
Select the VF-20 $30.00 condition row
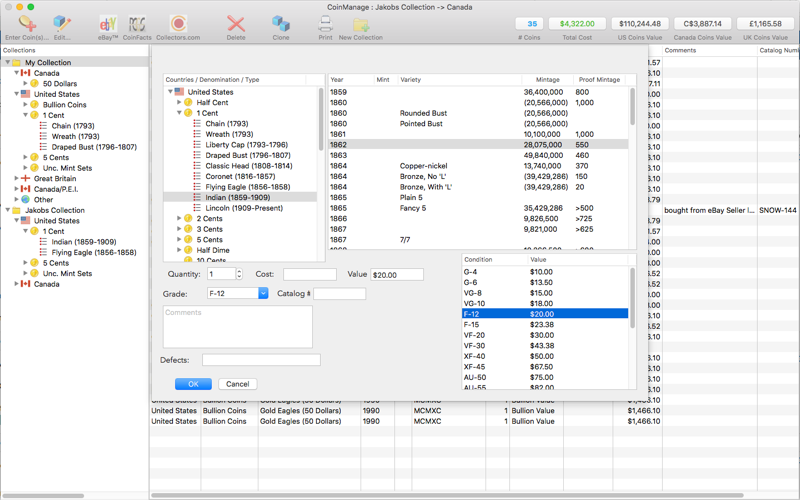coord(545,335)
